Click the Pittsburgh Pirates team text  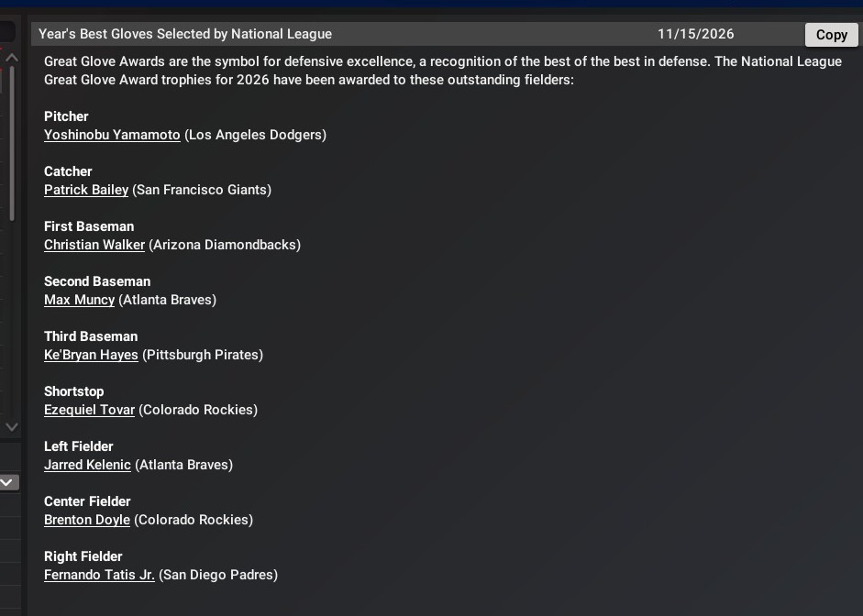[x=203, y=355]
